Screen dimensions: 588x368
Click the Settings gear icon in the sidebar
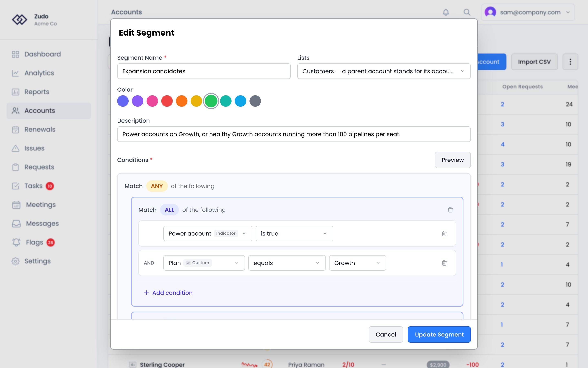[16, 261]
